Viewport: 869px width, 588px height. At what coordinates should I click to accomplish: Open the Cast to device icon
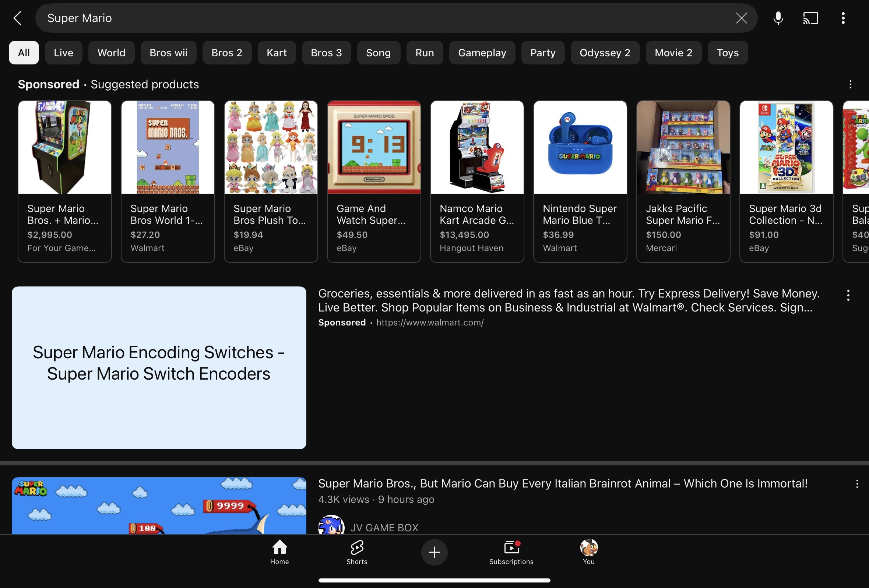click(810, 18)
